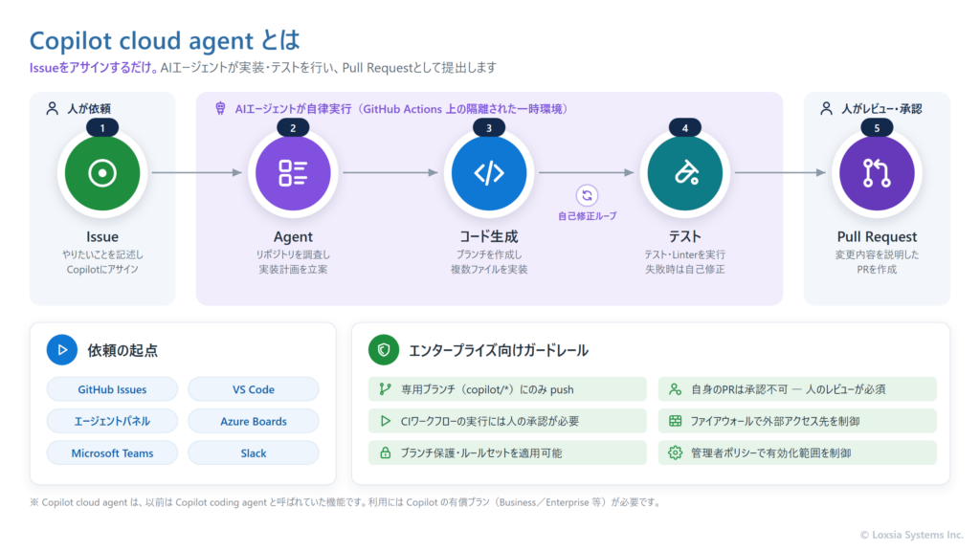Click the text 変更内容を説明した

[x=877, y=254]
